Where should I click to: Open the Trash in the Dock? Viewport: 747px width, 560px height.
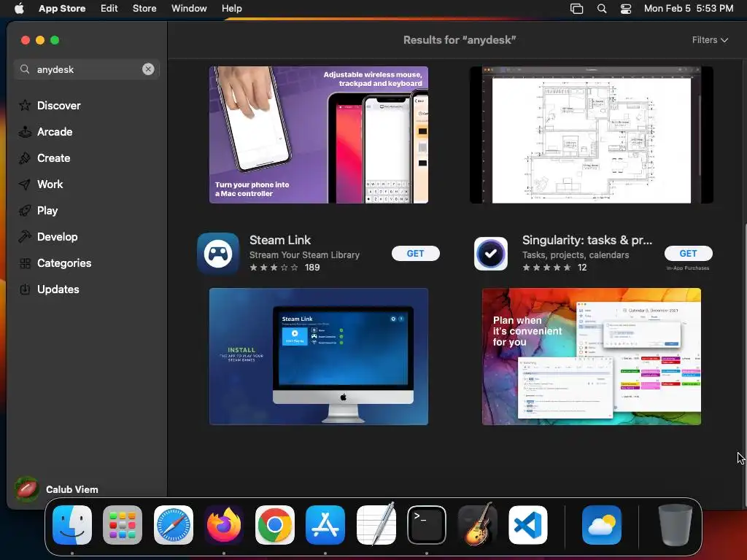(675, 525)
